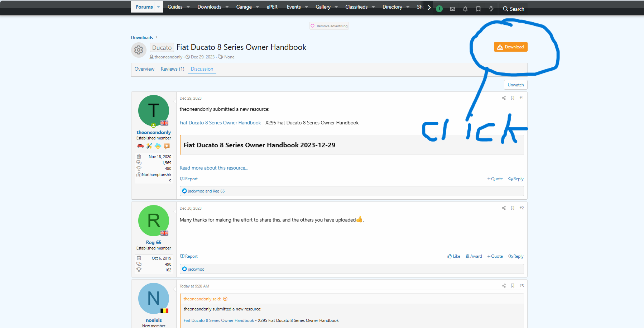Image resolution: width=644 pixels, height=328 pixels.
Task: Switch to the Reviews (1) tab
Action: (172, 69)
